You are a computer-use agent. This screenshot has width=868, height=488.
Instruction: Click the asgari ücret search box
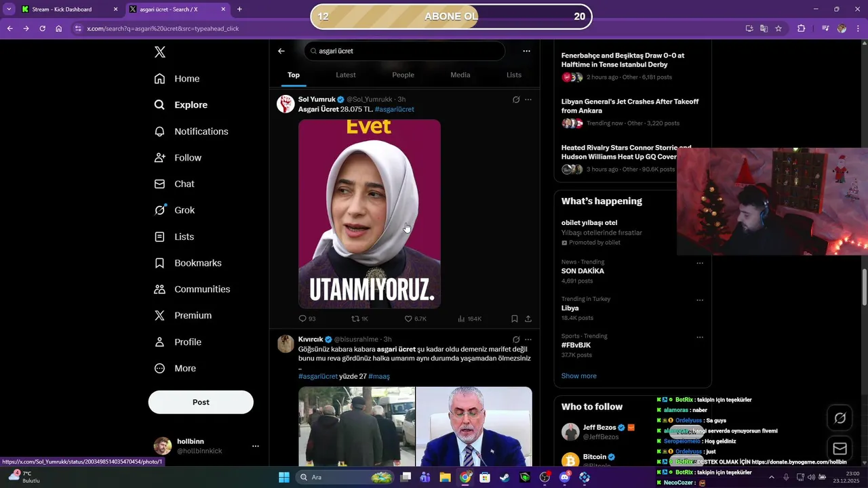click(x=404, y=51)
